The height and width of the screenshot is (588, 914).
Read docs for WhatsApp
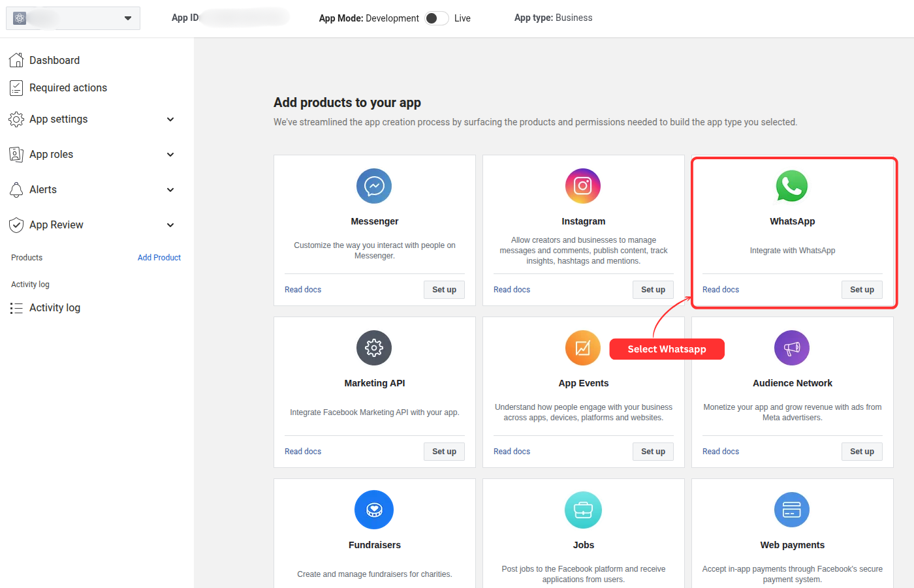coord(721,290)
